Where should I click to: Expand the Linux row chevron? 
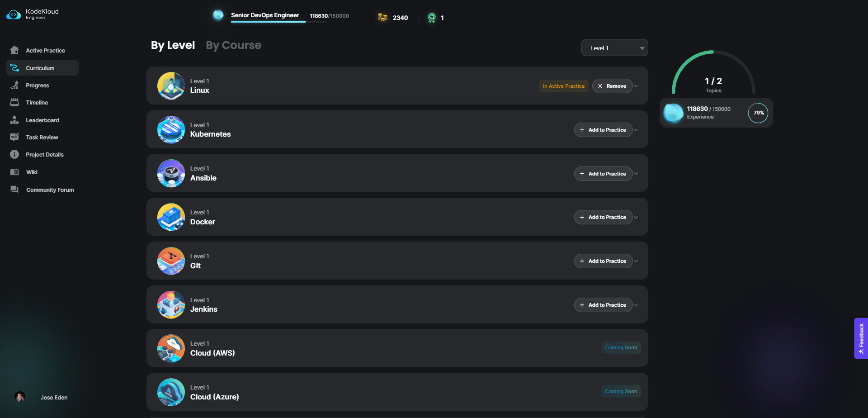click(636, 86)
